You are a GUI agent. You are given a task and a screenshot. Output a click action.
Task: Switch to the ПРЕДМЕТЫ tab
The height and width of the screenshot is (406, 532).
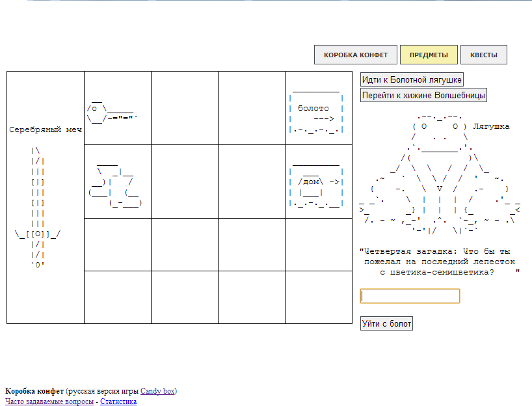[x=429, y=55]
